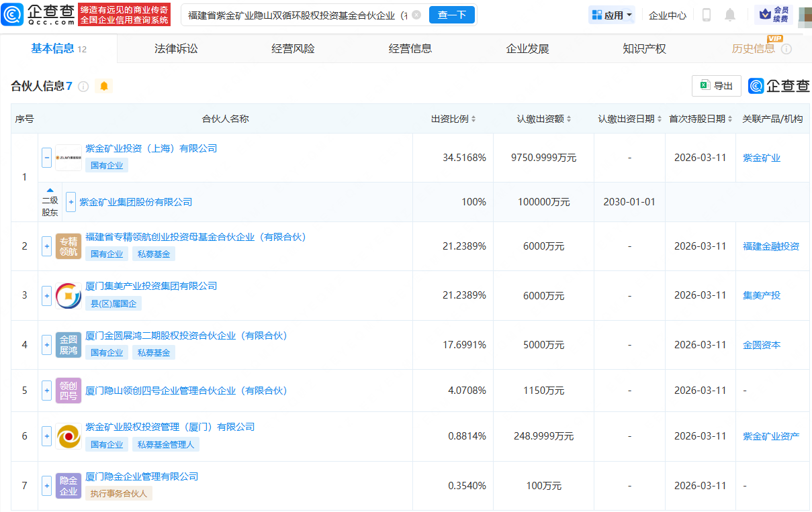This screenshot has height=512, width=812.
Task: Open the Xiamen Jimei Industrial Investment logo
Action: (x=69, y=295)
